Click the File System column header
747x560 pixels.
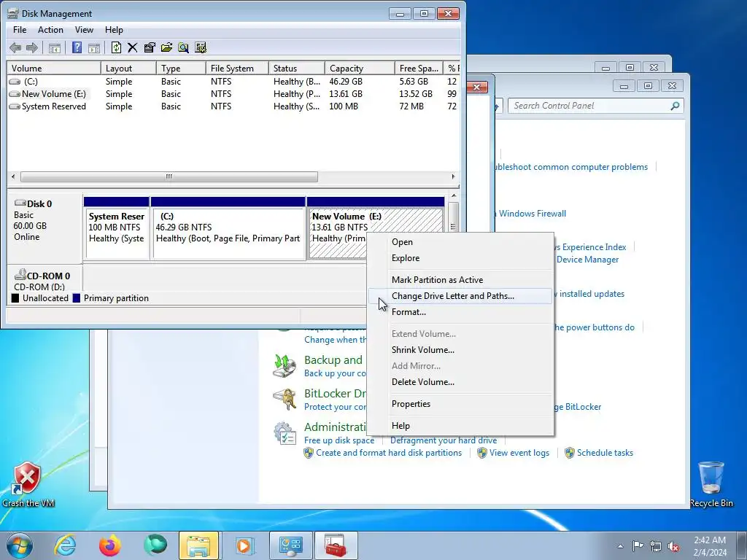(237, 68)
